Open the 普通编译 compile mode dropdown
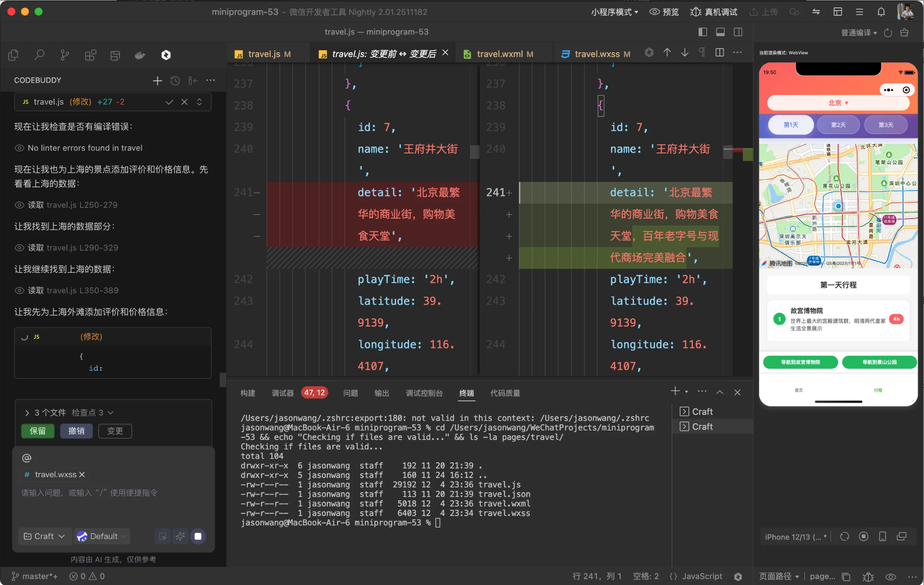Image resolution: width=924 pixels, height=585 pixels. pos(859,33)
